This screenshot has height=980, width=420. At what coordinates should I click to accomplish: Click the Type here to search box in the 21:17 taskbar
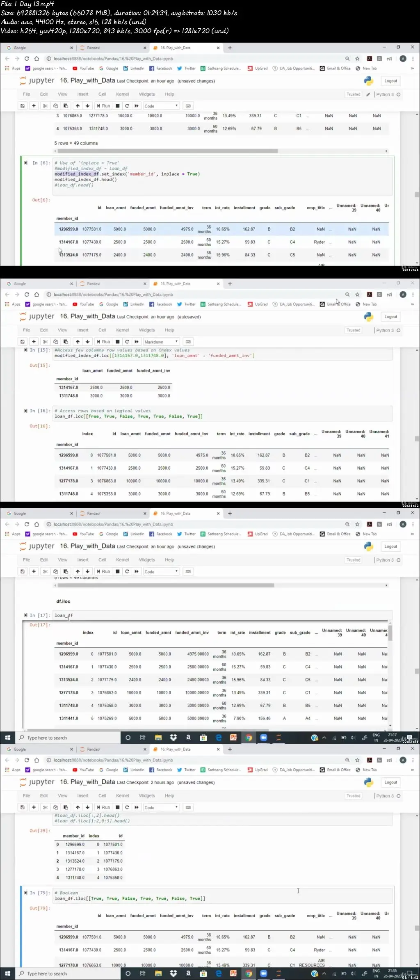point(68,738)
